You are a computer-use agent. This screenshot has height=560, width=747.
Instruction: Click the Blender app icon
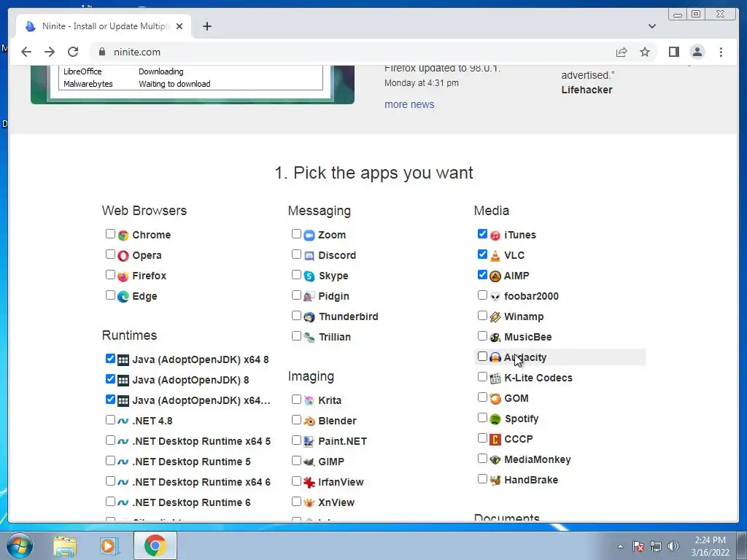click(309, 421)
